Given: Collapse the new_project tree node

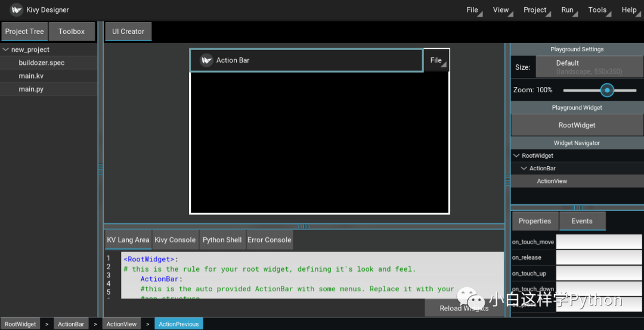Looking at the screenshot, I should [6, 49].
